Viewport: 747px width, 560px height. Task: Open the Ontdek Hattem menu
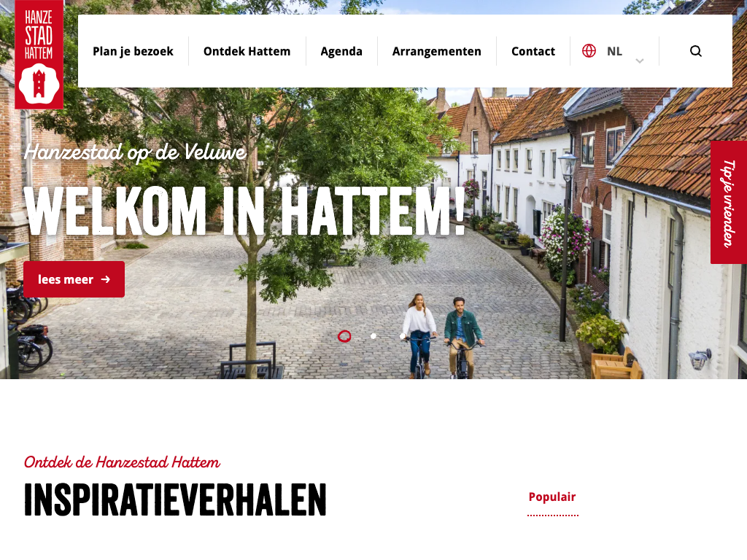[247, 51]
